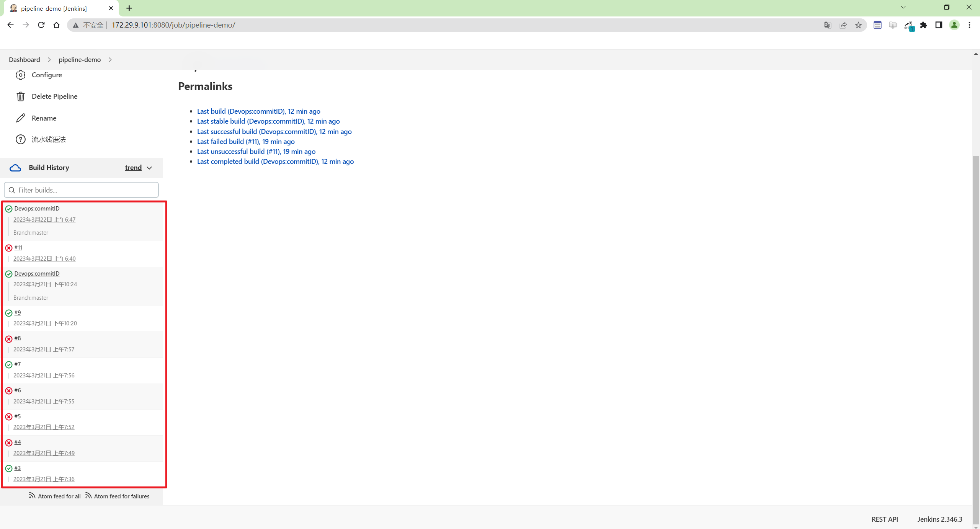Open the browser home page icon
Image resolution: width=980 pixels, height=529 pixels.
56,25
